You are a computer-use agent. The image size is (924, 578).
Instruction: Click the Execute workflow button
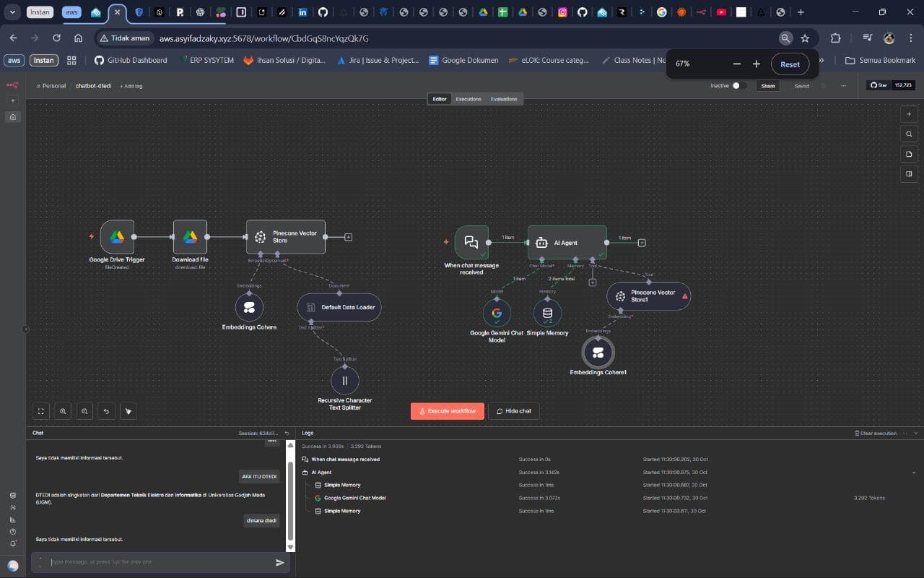pyautogui.click(x=447, y=410)
